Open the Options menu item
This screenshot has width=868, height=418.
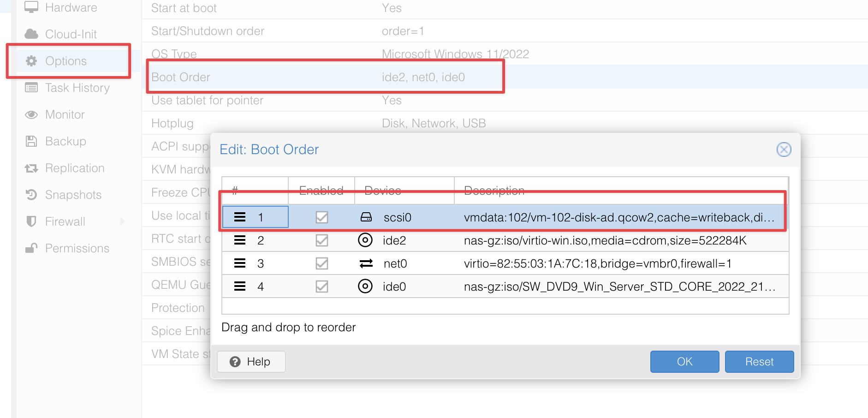(66, 61)
